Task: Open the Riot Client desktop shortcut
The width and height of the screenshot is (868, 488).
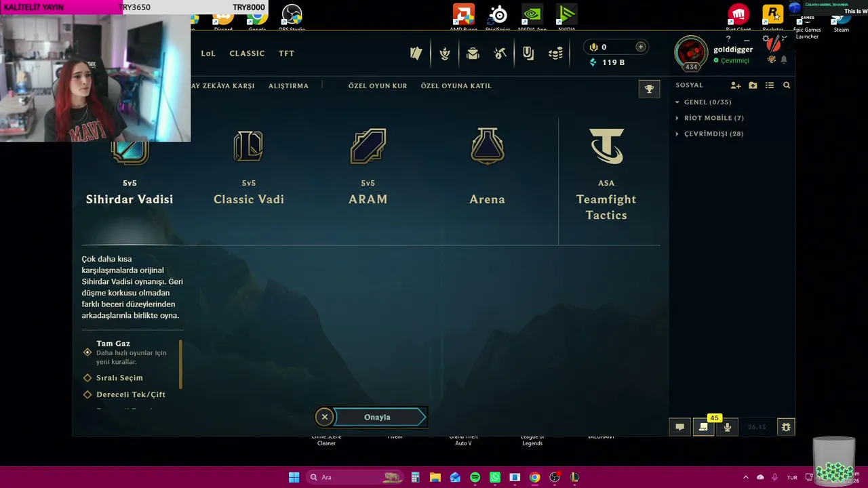Action: point(739,18)
